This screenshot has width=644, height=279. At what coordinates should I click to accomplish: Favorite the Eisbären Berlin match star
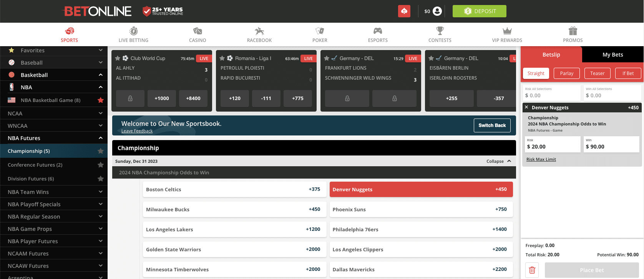point(431,58)
